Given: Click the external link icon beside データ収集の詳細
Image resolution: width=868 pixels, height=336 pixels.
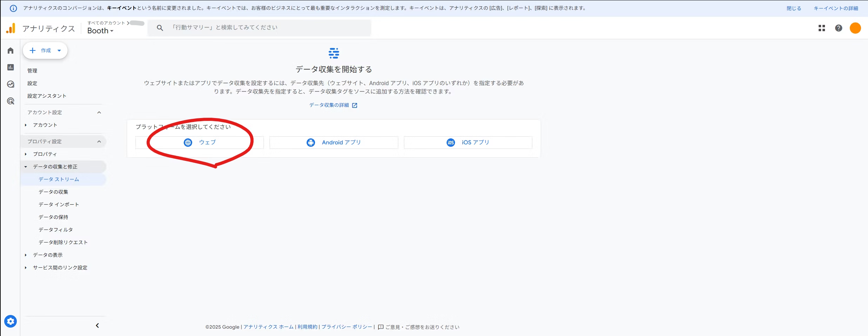Looking at the screenshot, I should coord(355,105).
